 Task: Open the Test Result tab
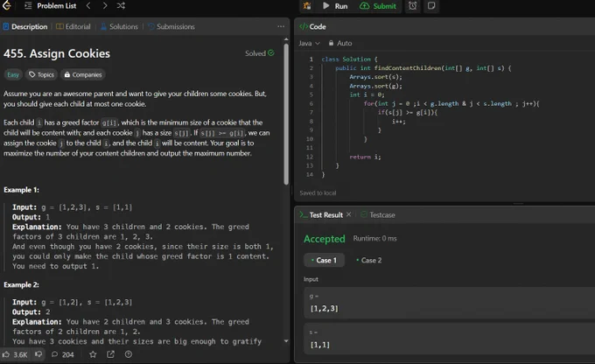click(322, 215)
